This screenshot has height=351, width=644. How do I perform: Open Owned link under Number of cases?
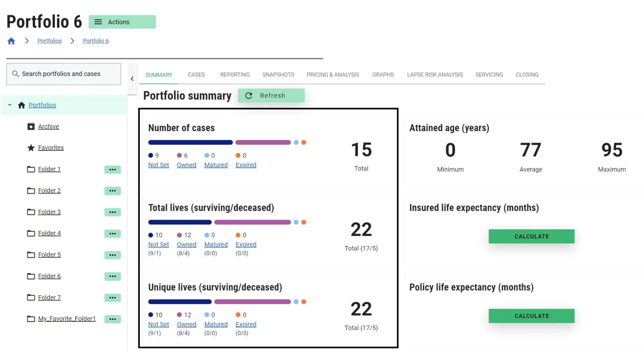click(x=186, y=165)
